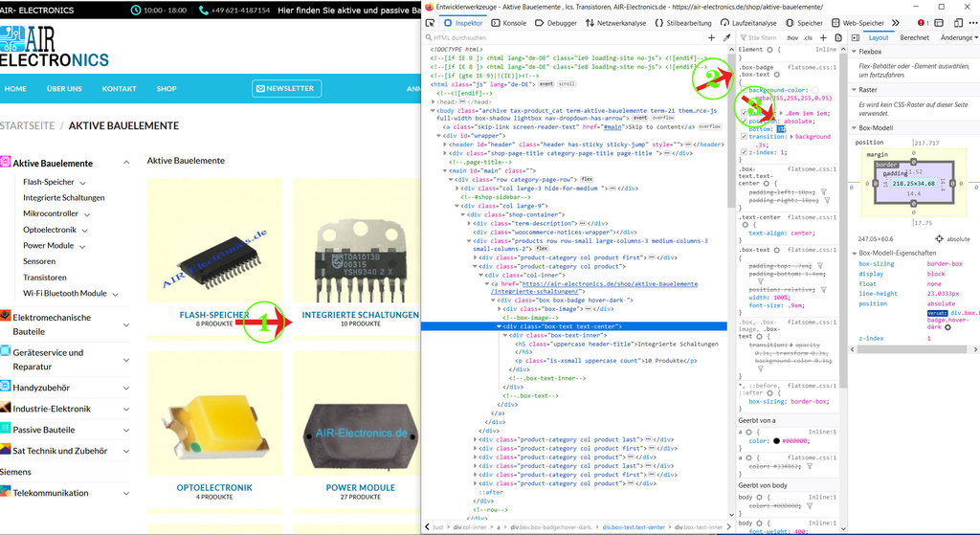Toggle responsive design mode icon
This screenshot has width=980, height=535.
[x=958, y=23]
